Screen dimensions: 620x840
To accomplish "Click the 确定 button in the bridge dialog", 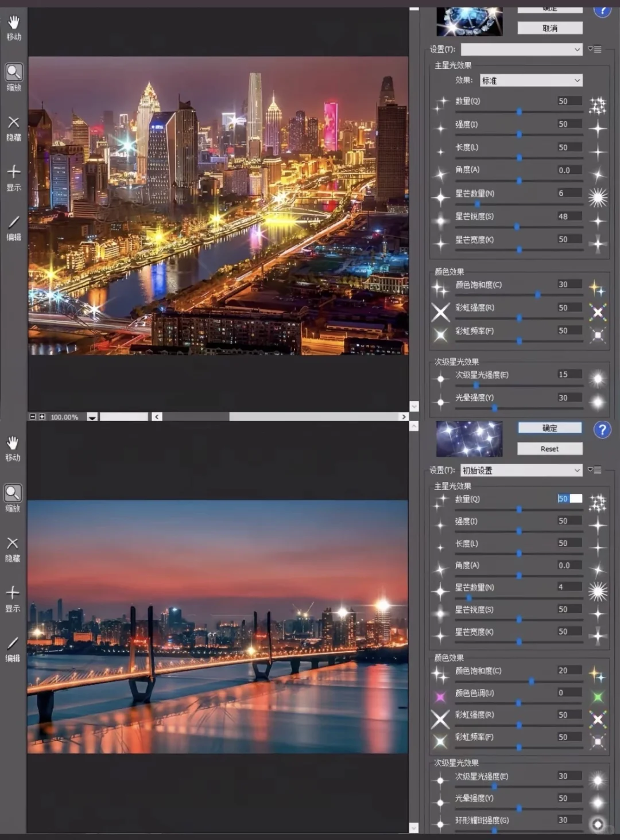I will click(550, 428).
